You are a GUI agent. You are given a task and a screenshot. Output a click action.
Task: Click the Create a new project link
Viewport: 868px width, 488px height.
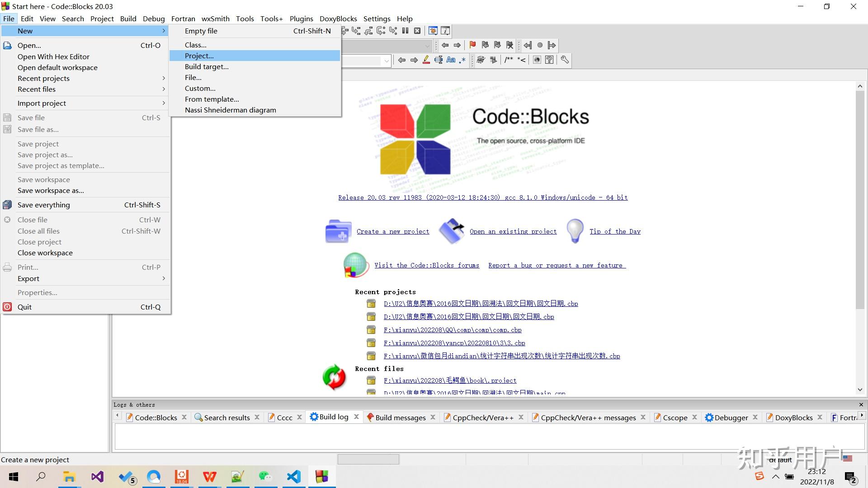(393, 231)
